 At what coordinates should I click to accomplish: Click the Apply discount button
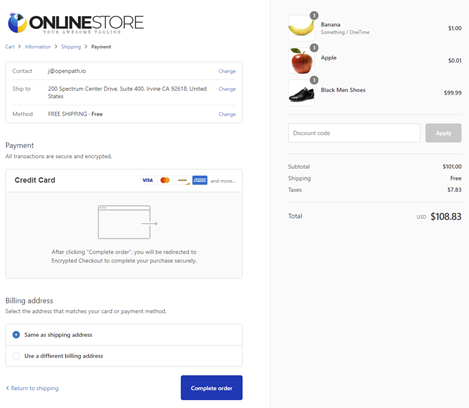tap(443, 133)
